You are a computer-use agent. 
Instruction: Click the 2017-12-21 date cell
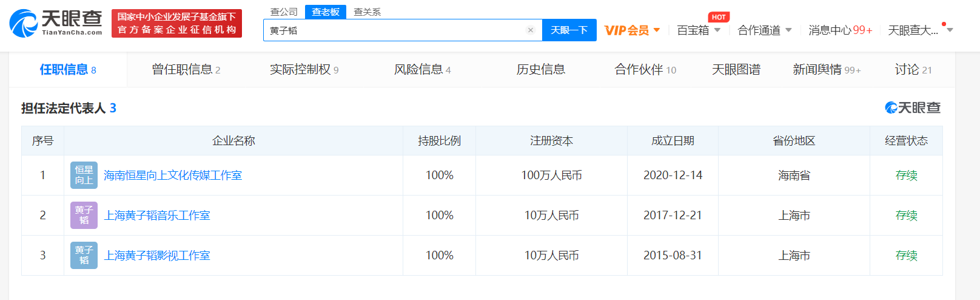click(x=673, y=216)
